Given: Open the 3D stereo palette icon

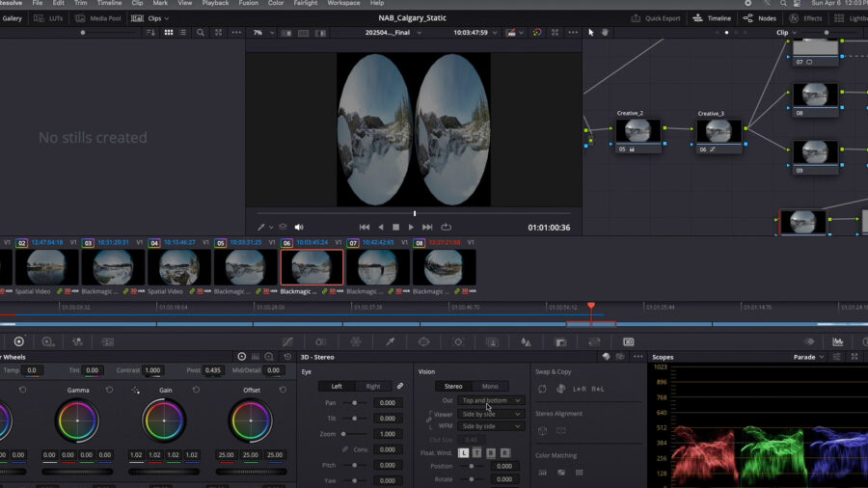Looking at the screenshot, I should coord(628,342).
